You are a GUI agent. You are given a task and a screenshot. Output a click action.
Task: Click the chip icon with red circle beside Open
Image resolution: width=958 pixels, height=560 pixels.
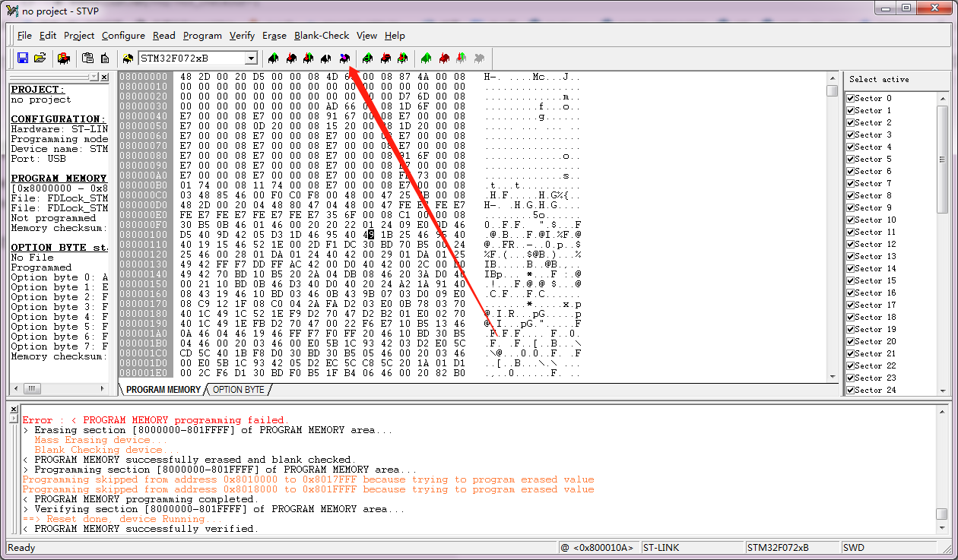pyautogui.click(x=64, y=58)
